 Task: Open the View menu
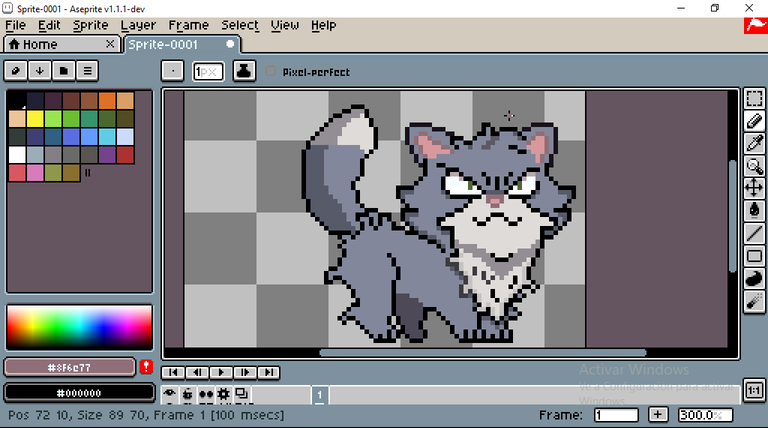click(x=285, y=25)
